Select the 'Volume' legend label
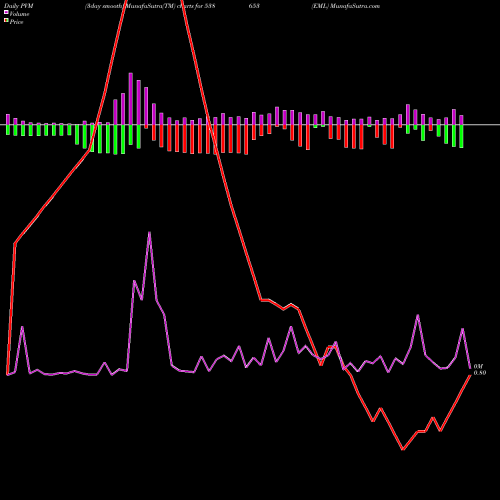The width and height of the screenshot is (500, 500). (19, 14)
